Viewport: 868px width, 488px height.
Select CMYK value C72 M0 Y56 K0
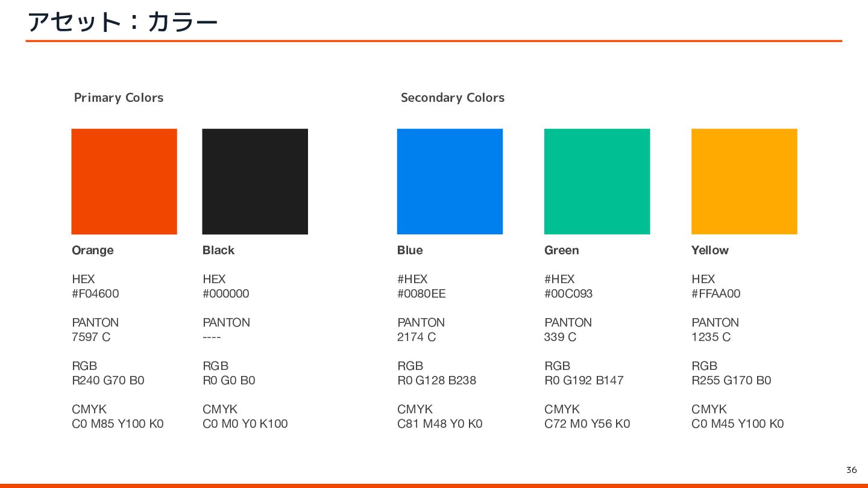point(588,424)
